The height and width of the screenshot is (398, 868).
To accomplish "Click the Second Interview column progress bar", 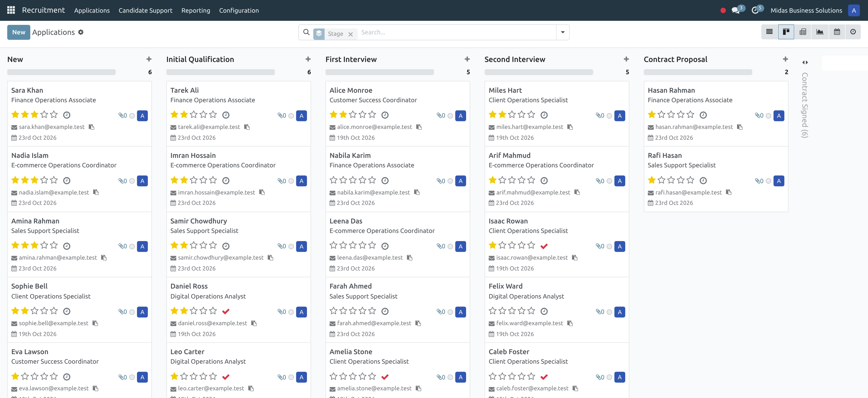I will (538, 72).
